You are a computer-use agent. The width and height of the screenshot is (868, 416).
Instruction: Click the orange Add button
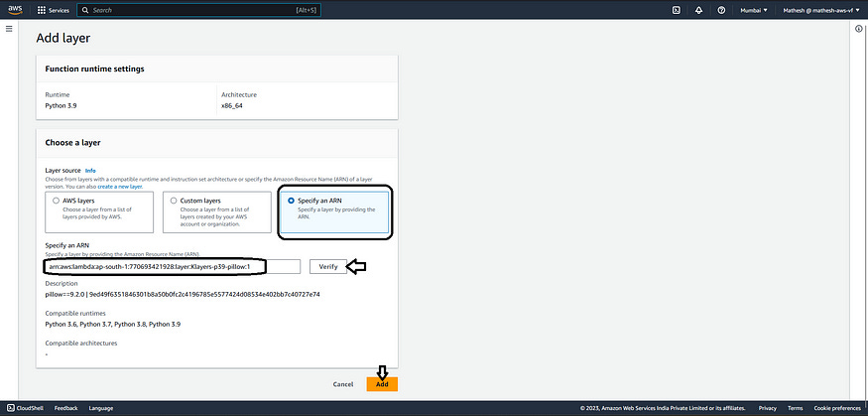click(382, 384)
